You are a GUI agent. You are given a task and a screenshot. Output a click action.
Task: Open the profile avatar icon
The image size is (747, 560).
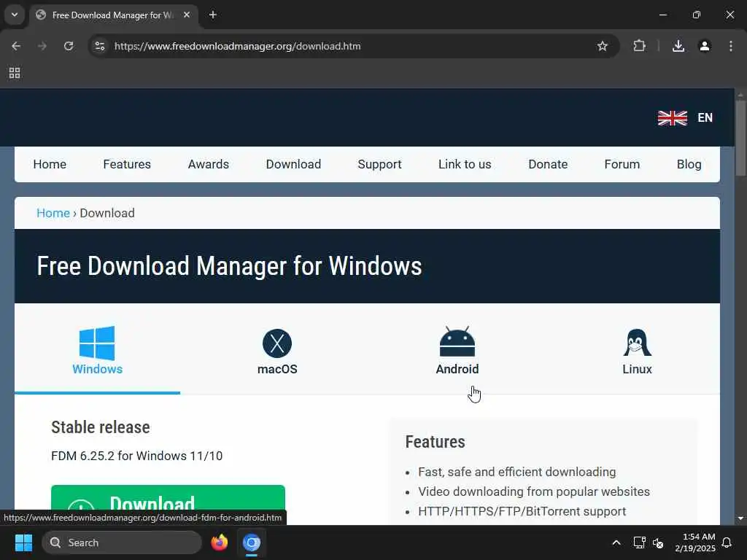tap(705, 46)
